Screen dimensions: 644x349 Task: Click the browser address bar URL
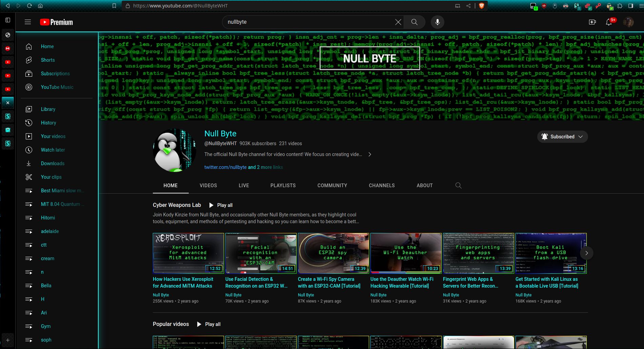pos(180,6)
